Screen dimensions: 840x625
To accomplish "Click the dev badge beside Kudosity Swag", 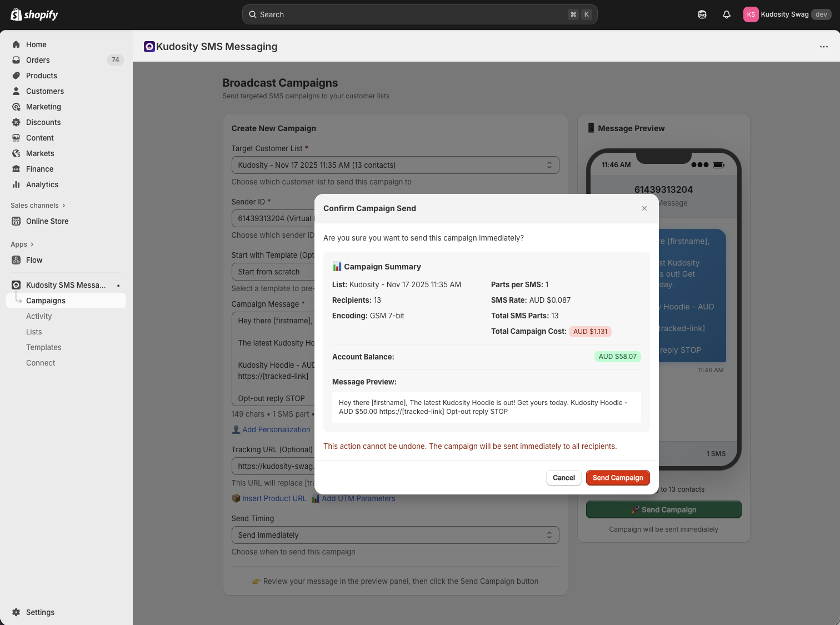I will click(822, 14).
